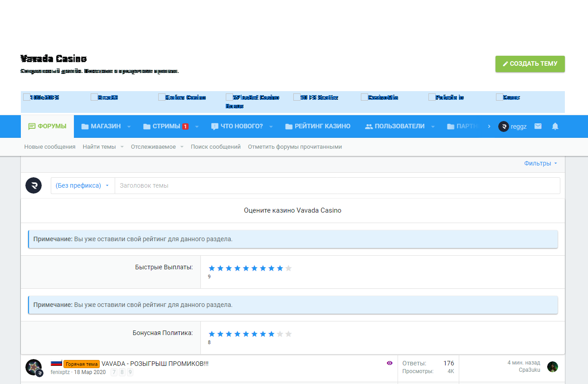Click the 18 Мар 2020 thread date
The width and height of the screenshot is (588, 384).
(x=90, y=372)
